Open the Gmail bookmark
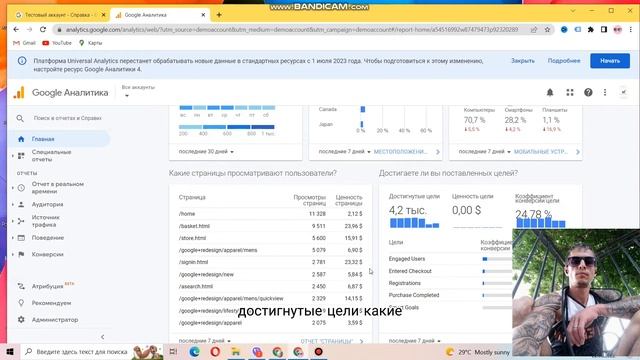The image size is (640, 360). tap(24, 43)
